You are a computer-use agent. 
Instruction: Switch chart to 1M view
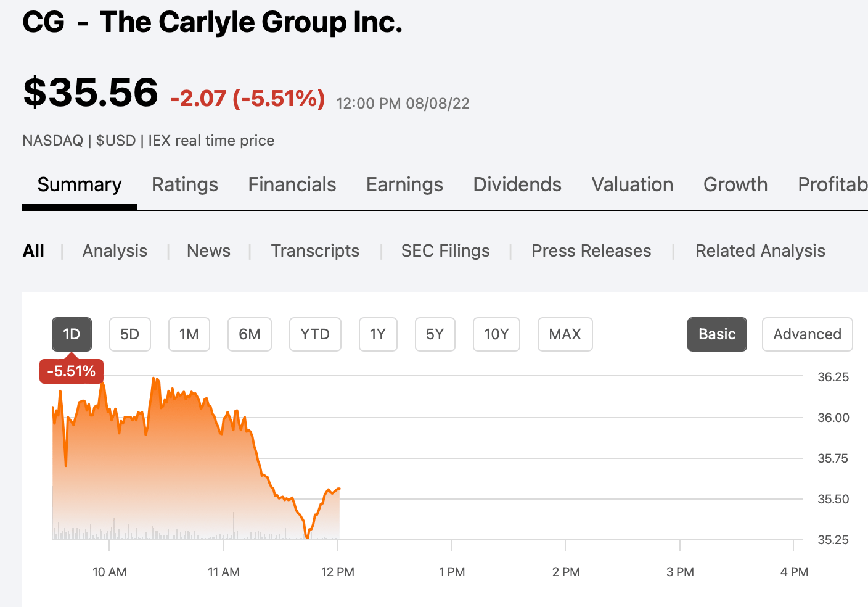point(189,334)
